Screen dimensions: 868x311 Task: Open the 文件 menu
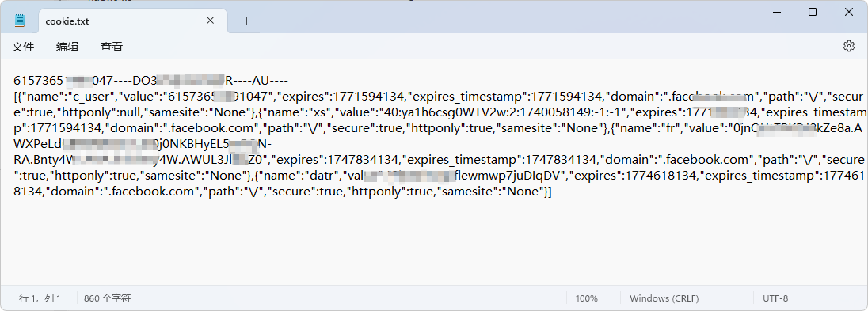23,47
